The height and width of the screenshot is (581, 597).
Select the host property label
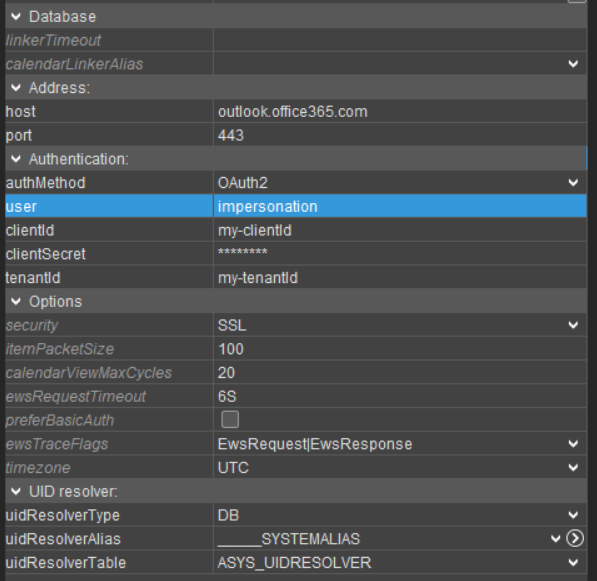21,112
